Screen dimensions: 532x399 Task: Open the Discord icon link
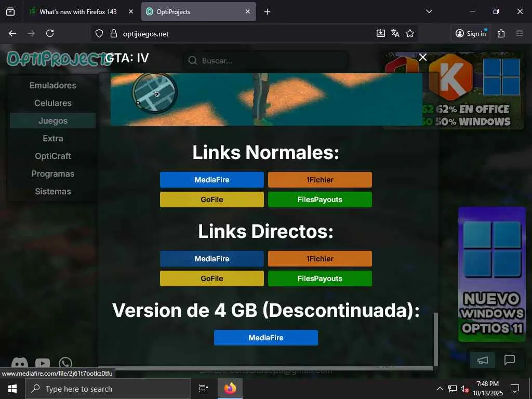20,363
